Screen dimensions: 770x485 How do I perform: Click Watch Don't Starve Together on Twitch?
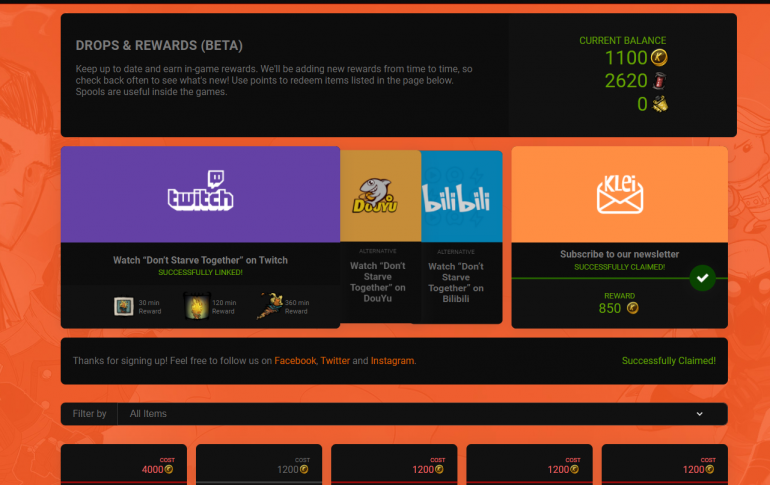click(x=200, y=260)
